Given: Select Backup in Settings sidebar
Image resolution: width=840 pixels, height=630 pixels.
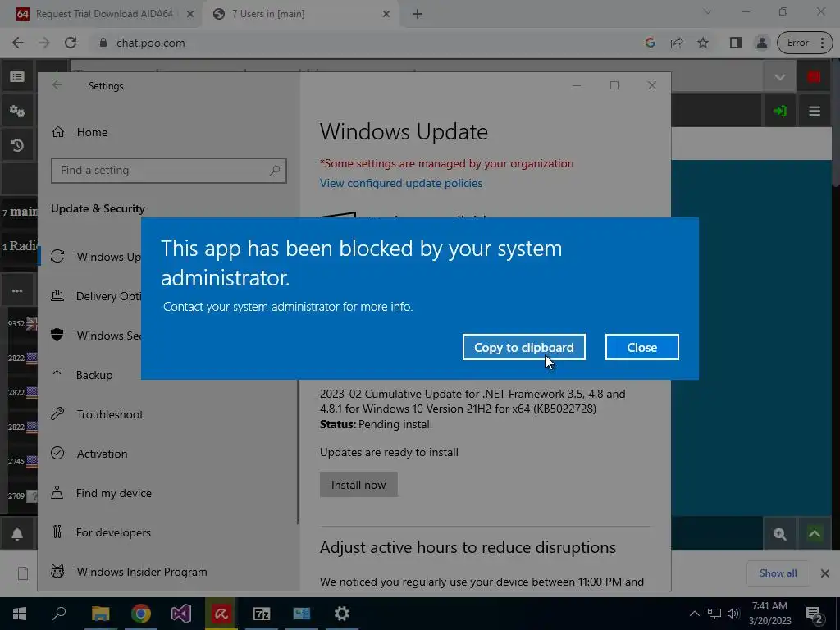Looking at the screenshot, I should coord(94,375).
